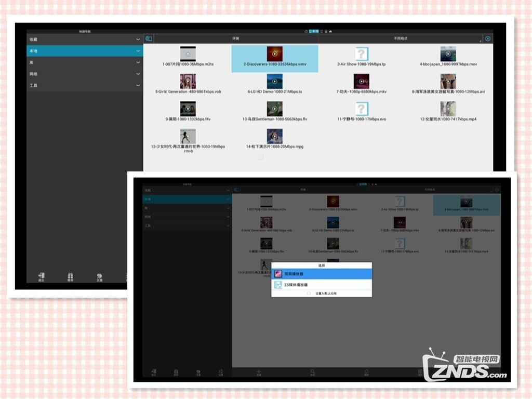Expand 收藏 section in upper window sidebar
Viewport: 532px width, 399px height.
tap(85, 39)
